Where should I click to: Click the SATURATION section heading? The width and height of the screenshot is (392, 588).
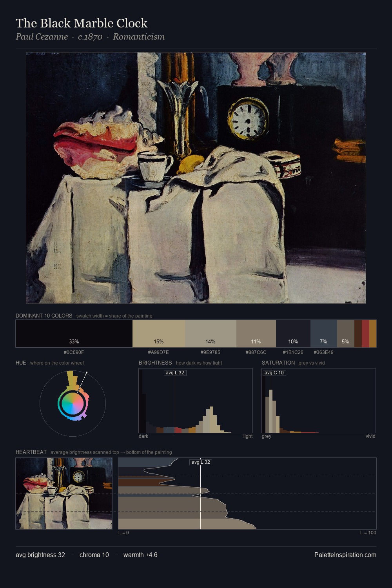[x=278, y=363]
